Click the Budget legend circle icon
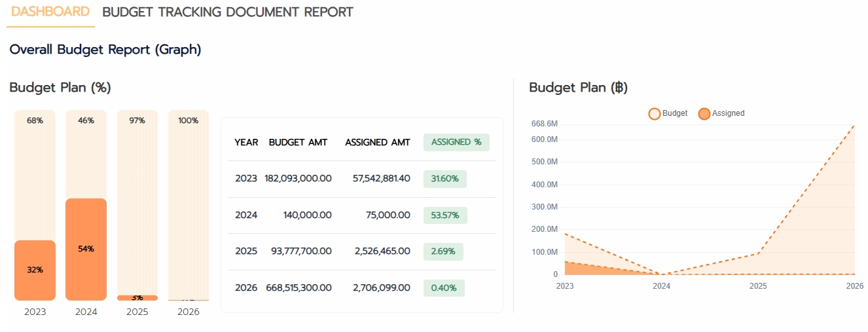This screenshot has height=332, width=868. [654, 114]
